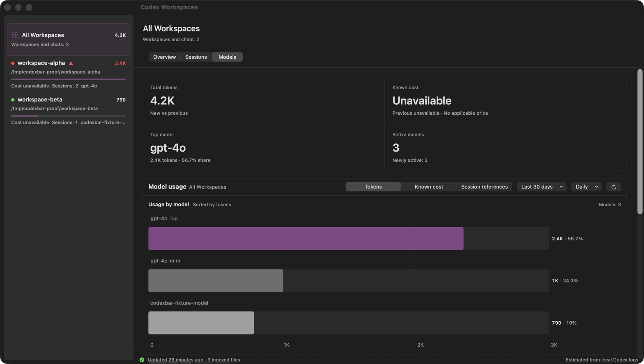
Task: Refresh model usage with the reload icon
Action: (614, 187)
